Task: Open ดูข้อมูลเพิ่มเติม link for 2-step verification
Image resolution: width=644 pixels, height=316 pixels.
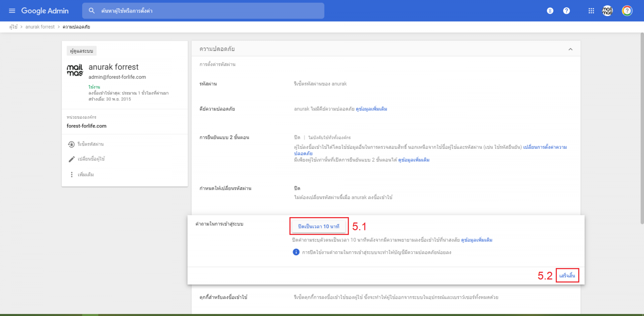Action: pyautogui.click(x=414, y=160)
